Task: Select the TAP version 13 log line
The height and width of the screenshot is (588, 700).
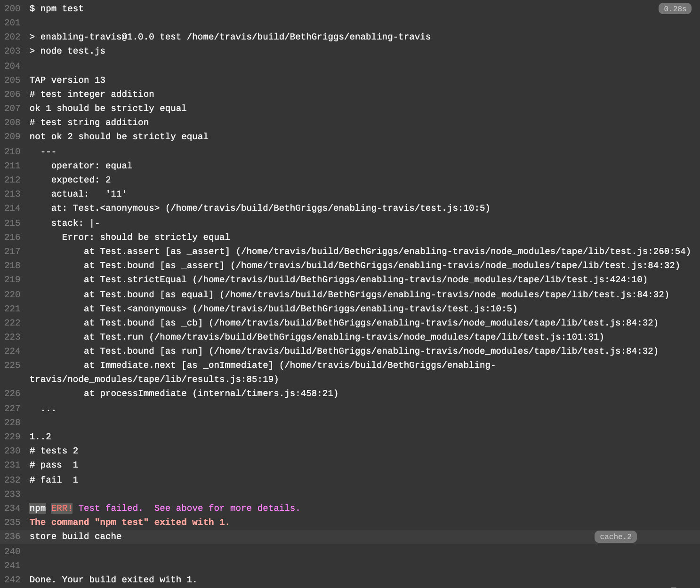Action: [67, 80]
